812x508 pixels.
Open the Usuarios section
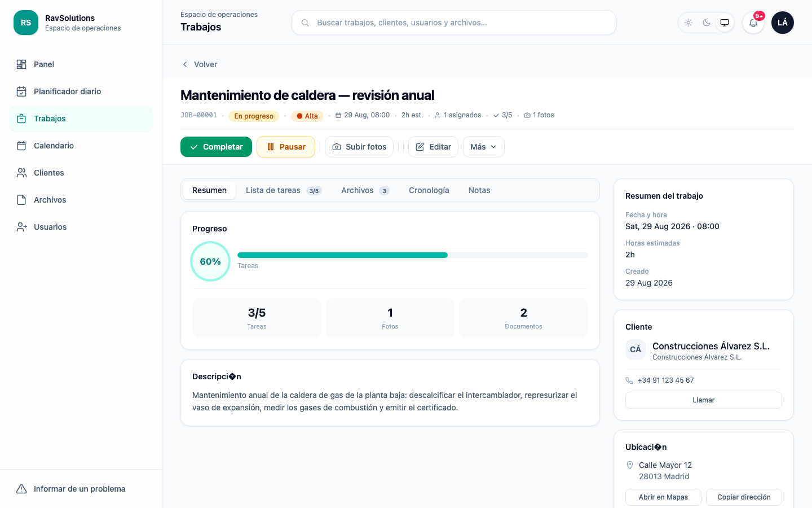pyautogui.click(x=81, y=227)
